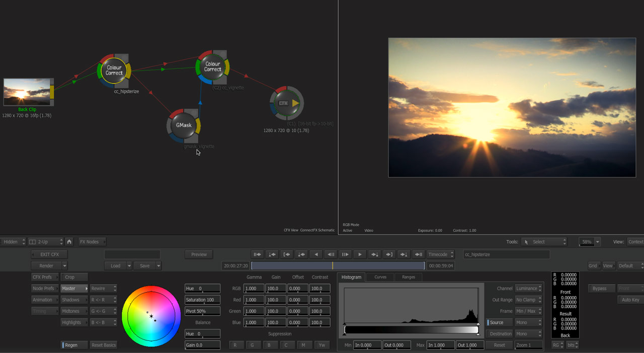
Task: Select the GMask node
Action: click(x=183, y=125)
